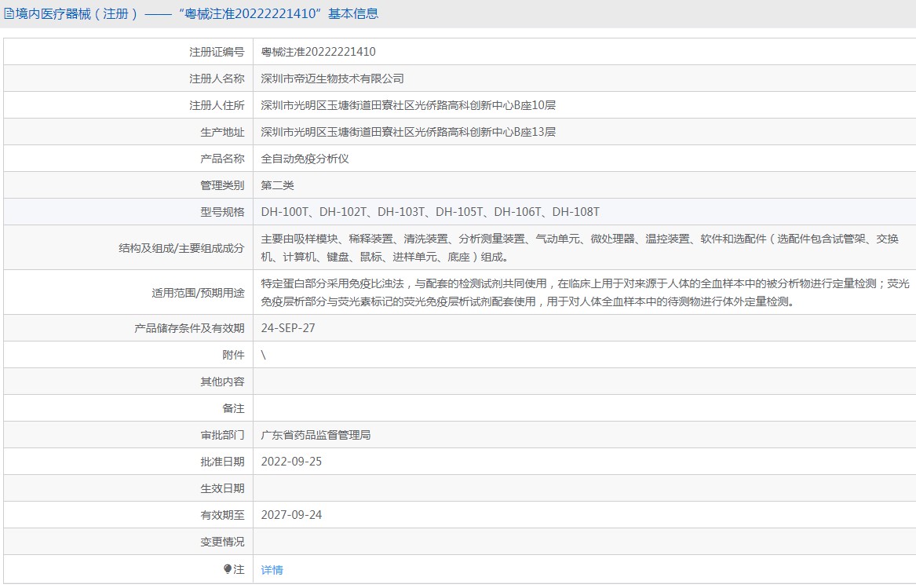Select the approval date 2022-09-25
916x588 pixels.
291,462
